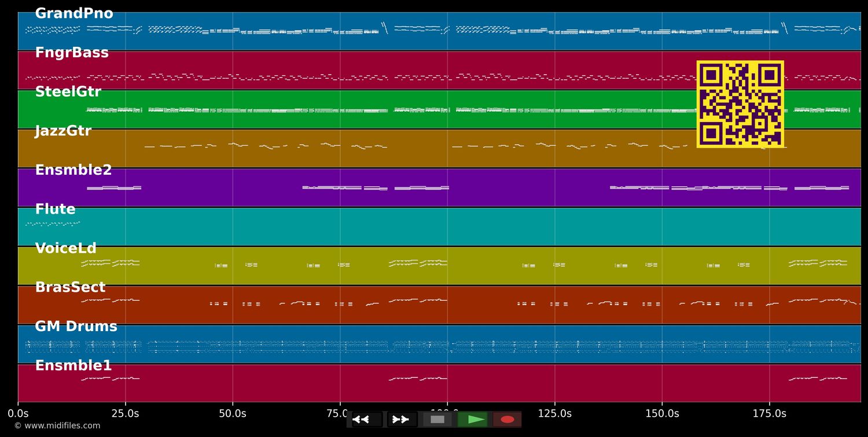Stop playback with the gray stop button

[x=437, y=420]
